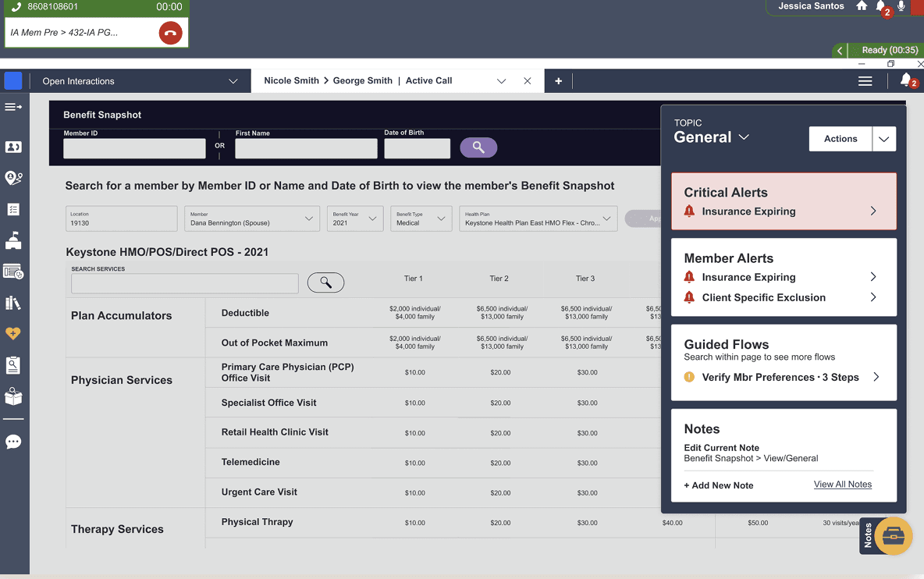The width and height of the screenshot is (924, 579).
Task: Collapse the Ready status panel arrow
Action: [840, 51]
